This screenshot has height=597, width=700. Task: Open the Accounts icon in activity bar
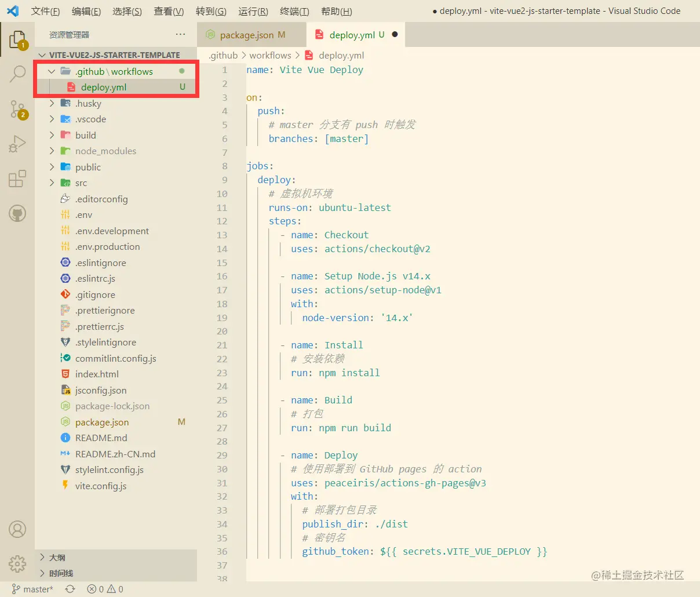(17, 529)
